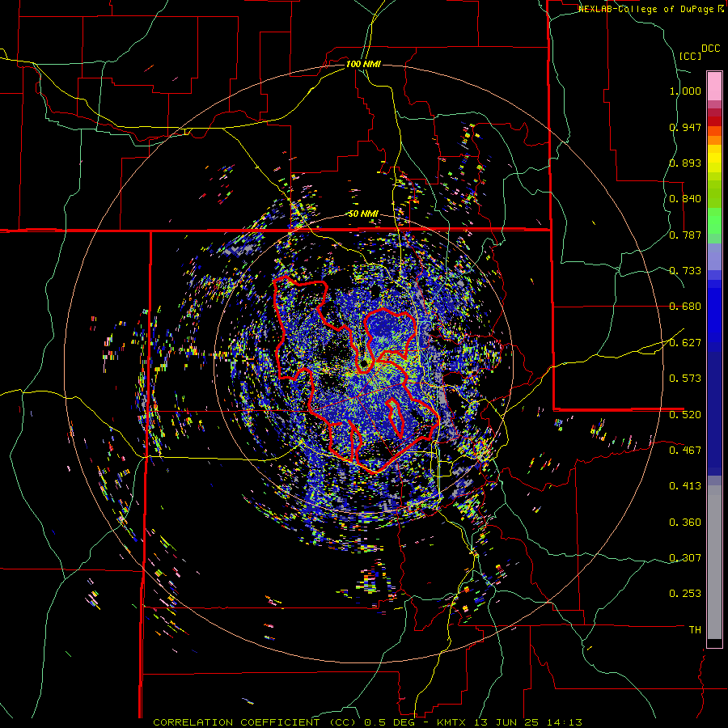Select the 0.520 legend value

tap(685, 414)
